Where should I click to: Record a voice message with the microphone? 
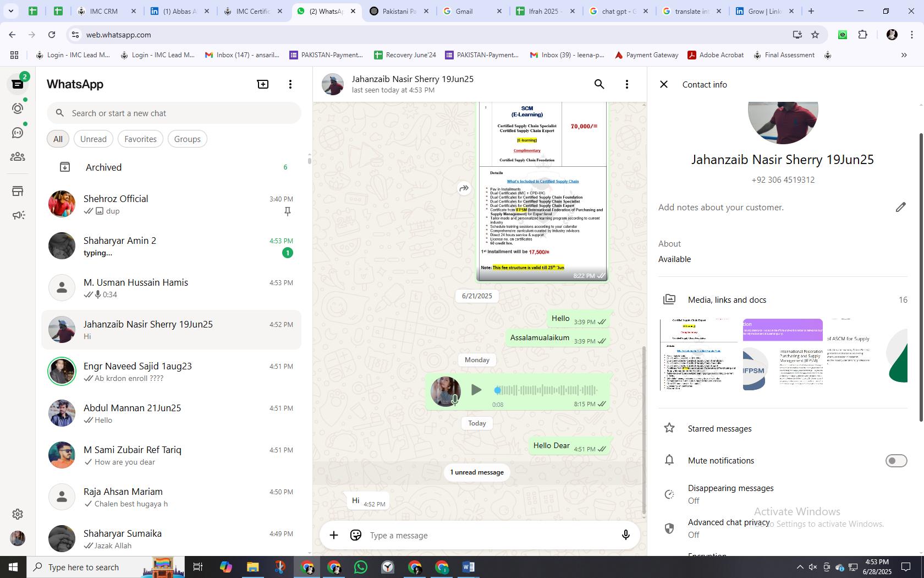coord(625,535)
